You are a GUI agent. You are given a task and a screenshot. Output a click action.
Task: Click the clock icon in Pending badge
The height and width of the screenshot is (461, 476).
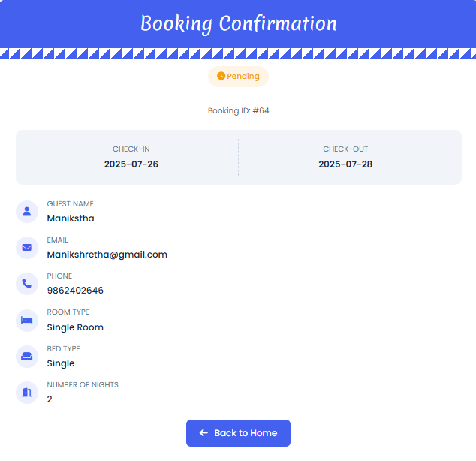[x=221, y=76]
